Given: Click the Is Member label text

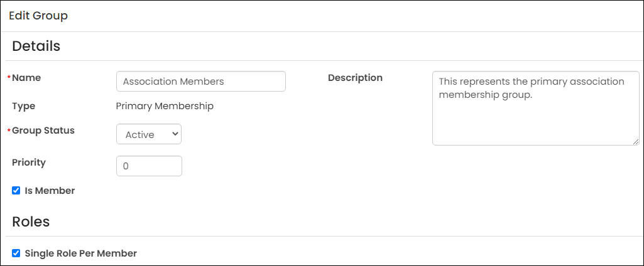Looking at the screenshot, I should click(x=50, y=191).
